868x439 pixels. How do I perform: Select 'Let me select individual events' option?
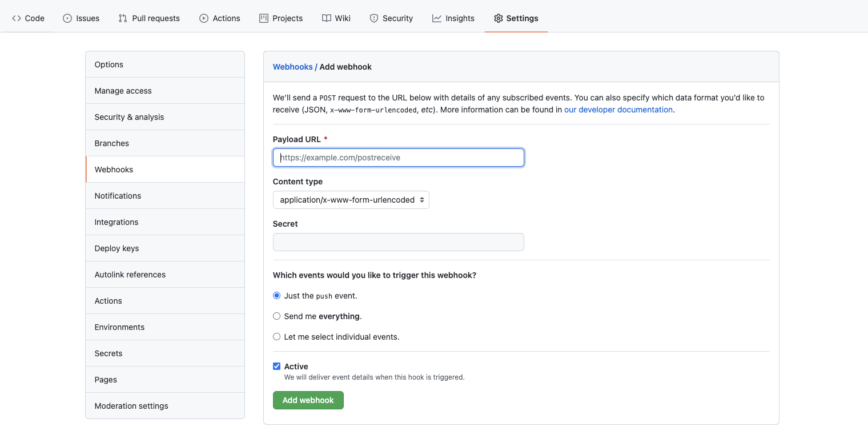click(x=277, y=337)
